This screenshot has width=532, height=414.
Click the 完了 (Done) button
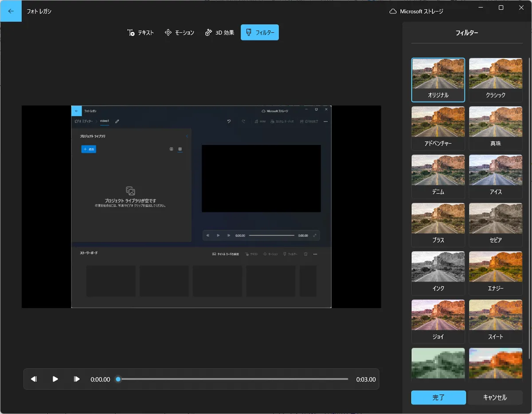[x=438, y=398]
